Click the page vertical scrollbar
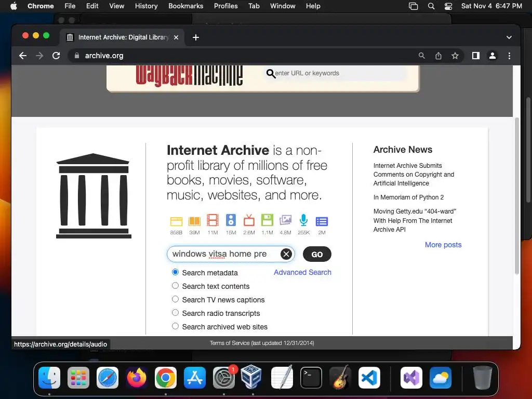Screen dimensions: 532x399 (x=517, y=196)
